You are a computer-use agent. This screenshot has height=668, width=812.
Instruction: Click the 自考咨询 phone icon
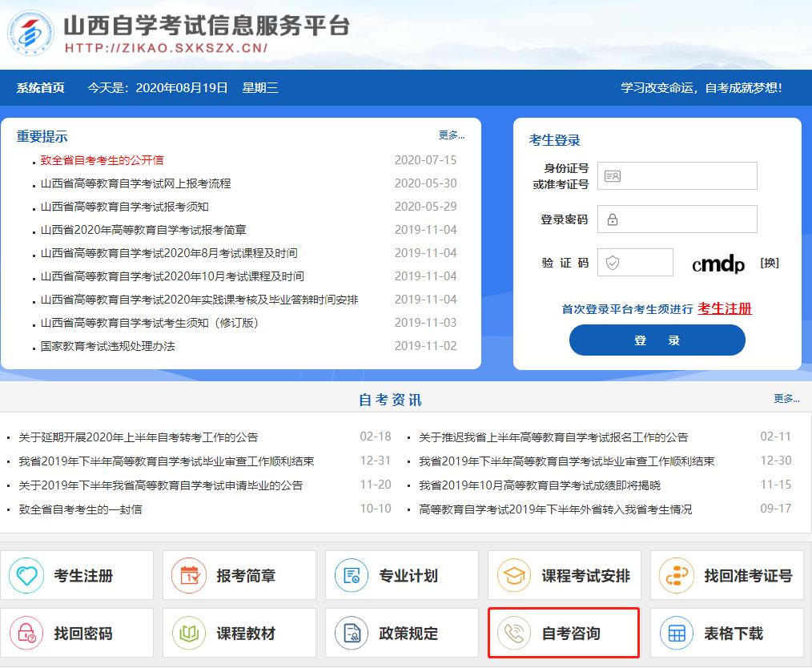[x=514, y=632]
